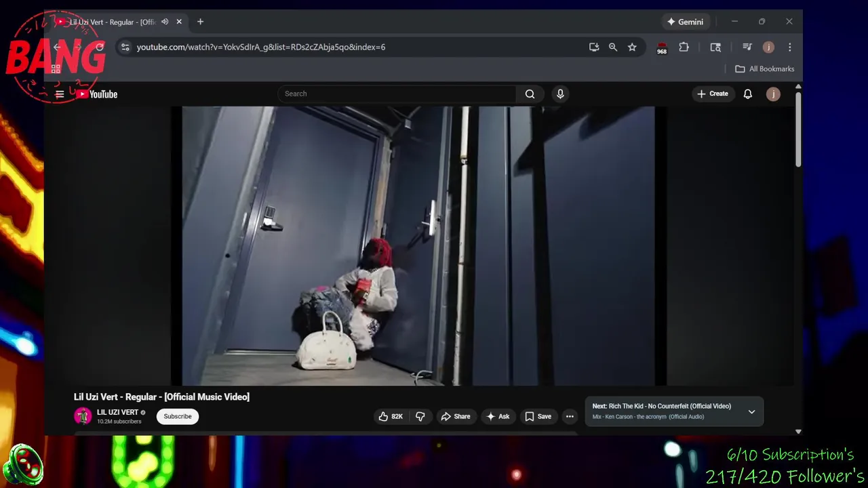Click Next: Rich The Kid - No Counterfeit
This screenshot has width=868, height=488.
tap(662, 406)
